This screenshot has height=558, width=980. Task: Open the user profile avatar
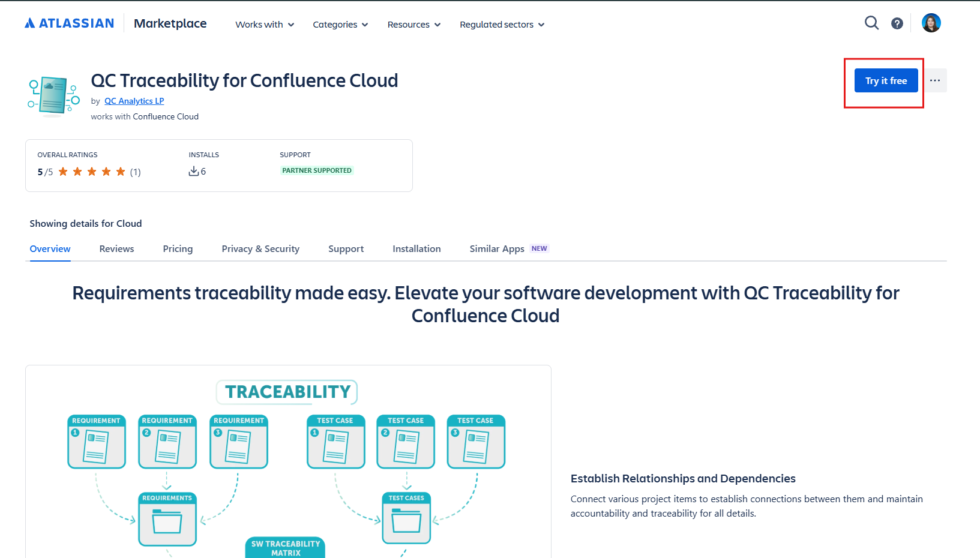[x=931, y=23]
